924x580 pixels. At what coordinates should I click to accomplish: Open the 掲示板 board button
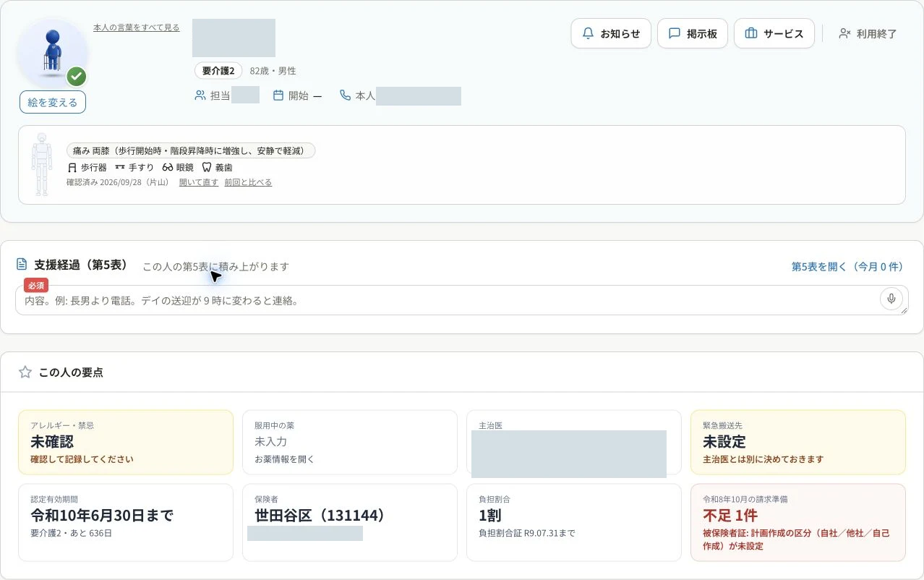[693, 33]
